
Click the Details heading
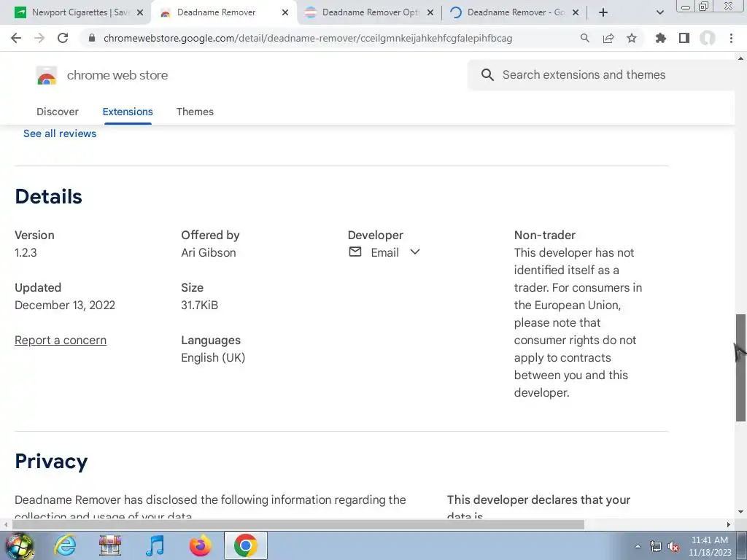tap(49, 196)
